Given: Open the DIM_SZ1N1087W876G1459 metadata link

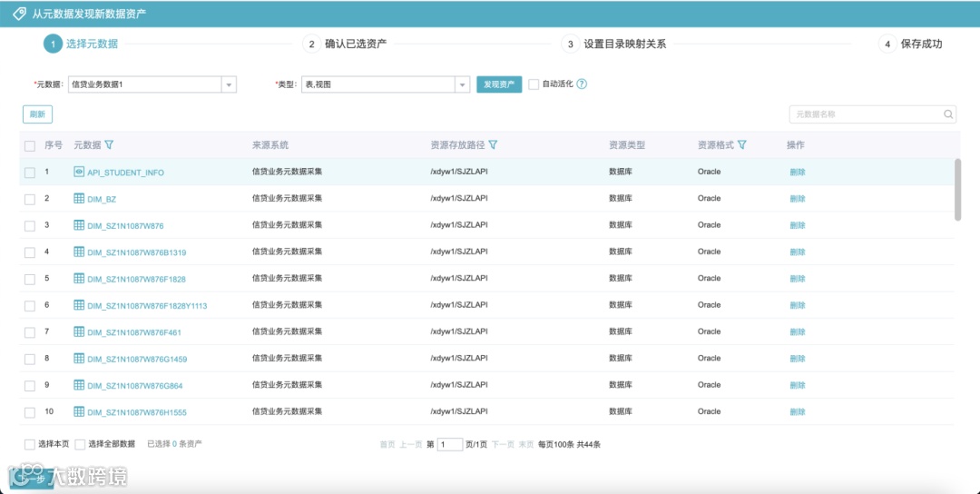Looking at the screenshot, I should [137, 359].
